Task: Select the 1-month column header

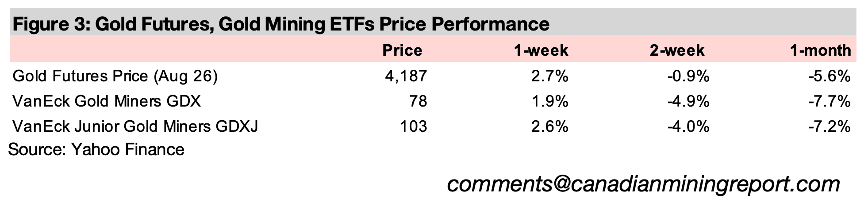Action: tap(821, 50)
